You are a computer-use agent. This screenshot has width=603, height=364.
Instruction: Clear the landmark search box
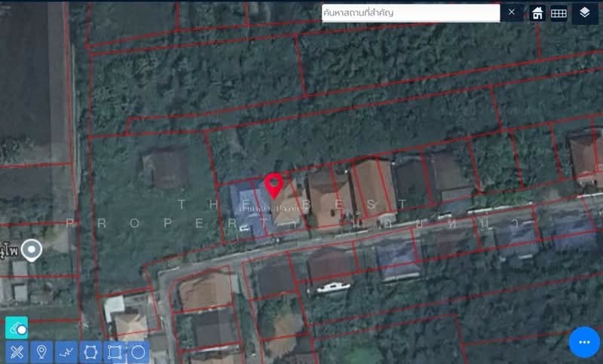(511, 12)
